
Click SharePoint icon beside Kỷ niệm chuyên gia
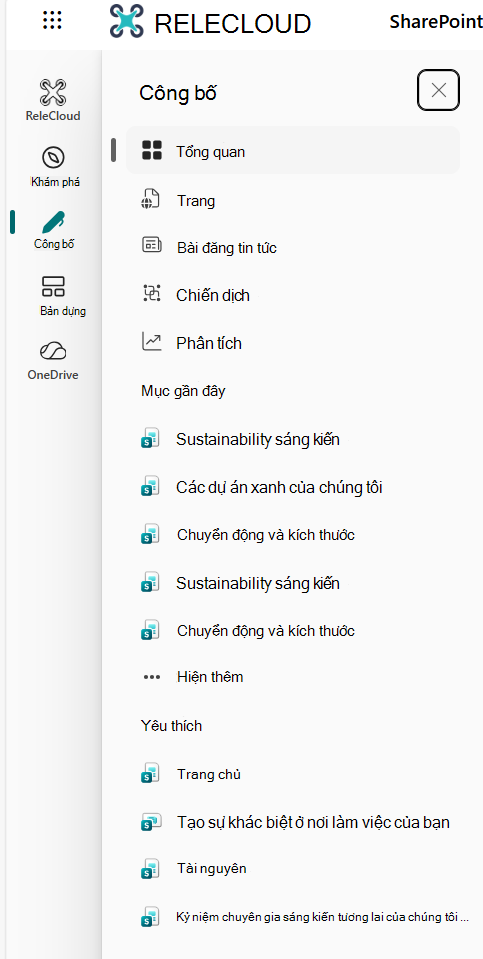coord(150,917)
